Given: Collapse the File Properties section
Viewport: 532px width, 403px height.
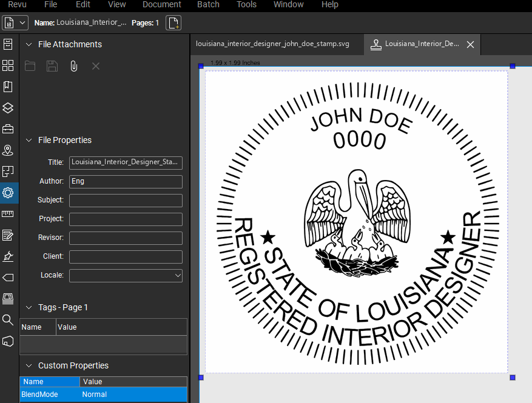Looking at the screenshot, I should point(29,140).
